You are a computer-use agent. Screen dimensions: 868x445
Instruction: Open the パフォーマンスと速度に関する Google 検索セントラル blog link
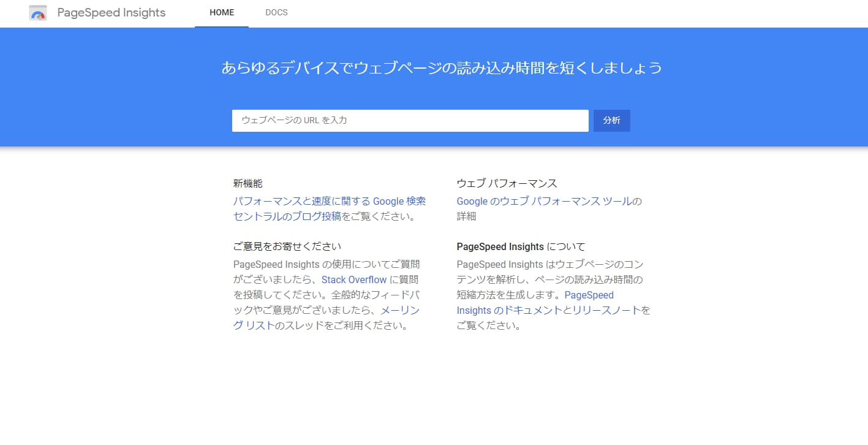coord(330,208)
